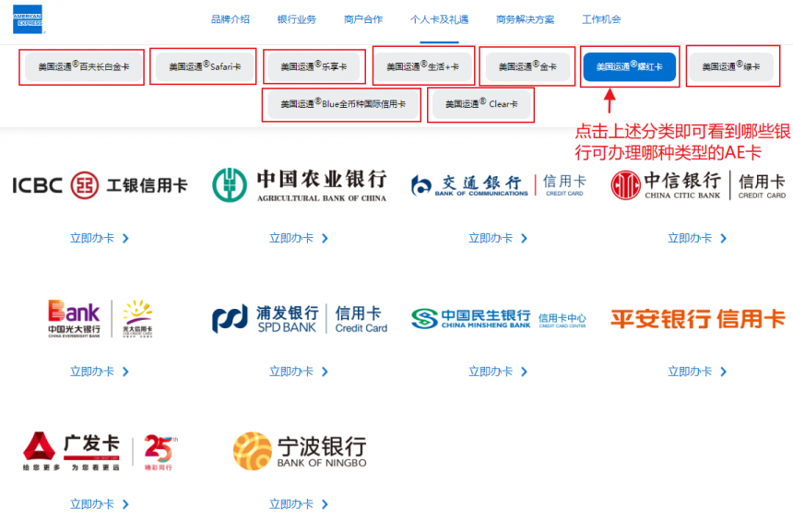Open the 工作机会 menu
The height and width of the screenshot is (532, 793).
point(601,19)
